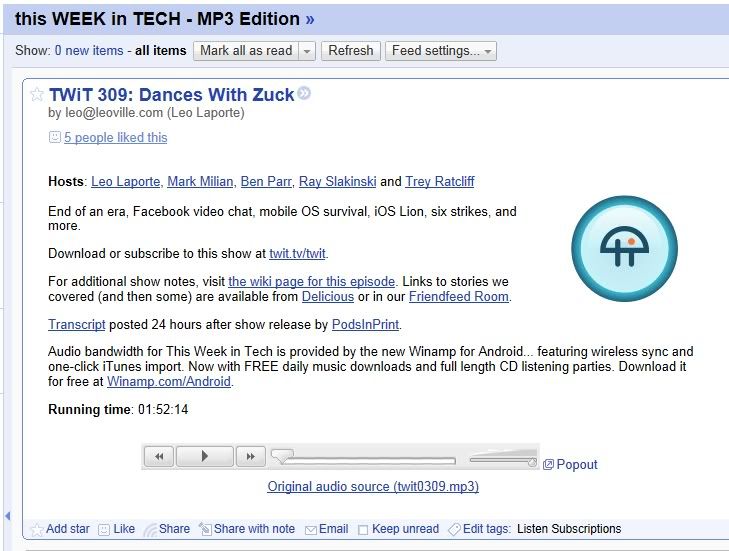The width and height of the screenshot is (729, 551).
Task: Open the Ray Slakinski host link
Action: (338, 181)
